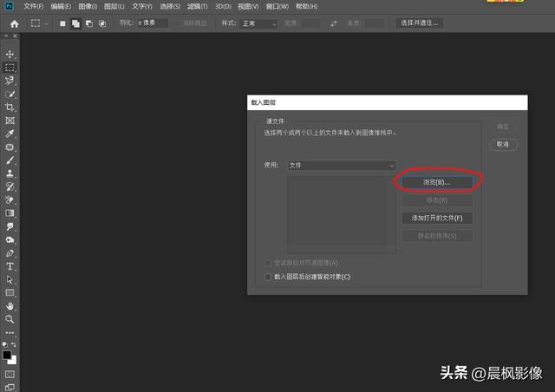The image size is (555, 392).
Task: Open the 窗口(W) menu
Action: pyautogui.click(x=277, y=6)
